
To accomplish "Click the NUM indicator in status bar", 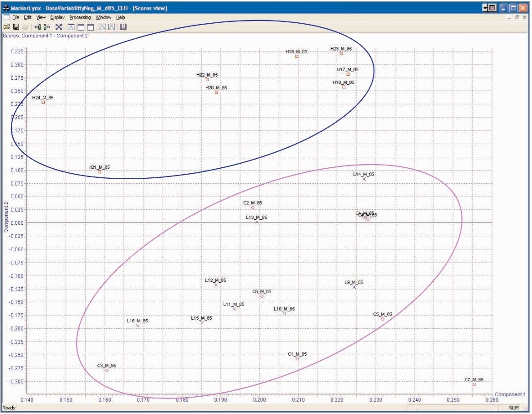I will pos(514,408).
